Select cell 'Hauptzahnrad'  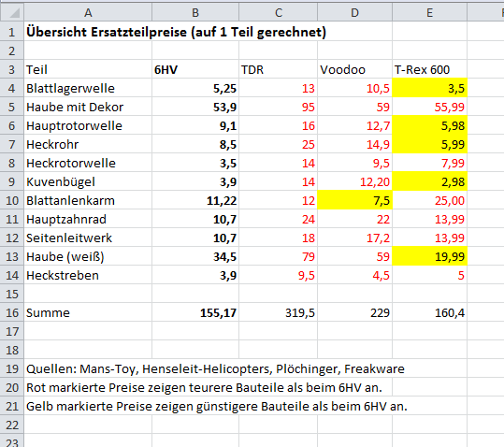88,219
